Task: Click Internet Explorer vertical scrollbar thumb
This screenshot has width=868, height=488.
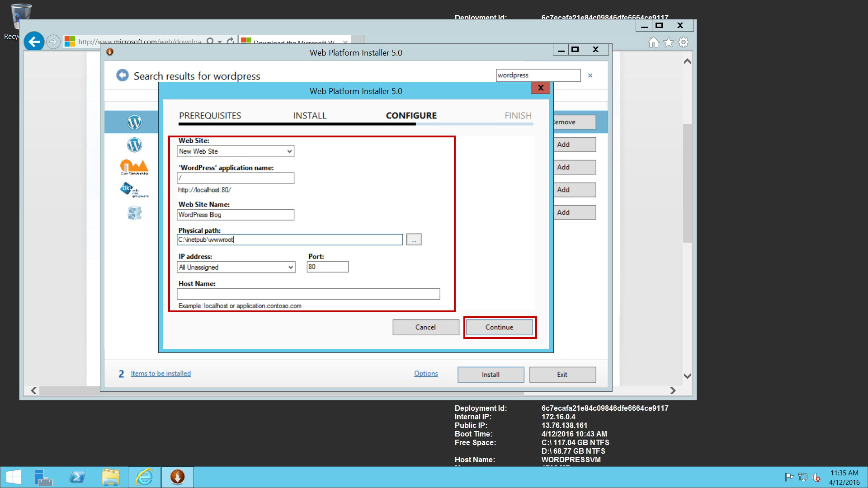Action: click(687, 183)
